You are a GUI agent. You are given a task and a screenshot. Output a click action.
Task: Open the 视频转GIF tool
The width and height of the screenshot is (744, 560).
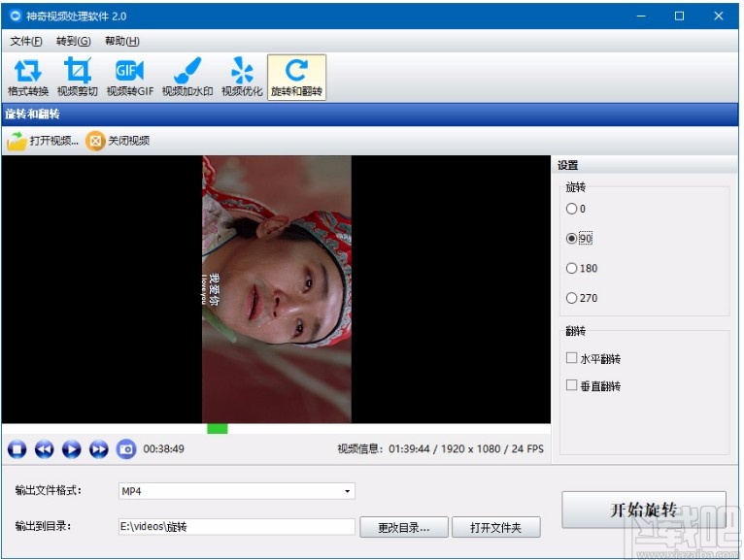point(129,78)
